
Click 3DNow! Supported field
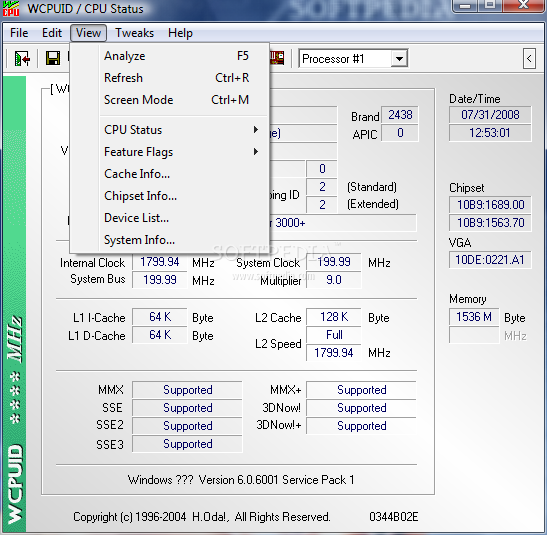[361, 408]
